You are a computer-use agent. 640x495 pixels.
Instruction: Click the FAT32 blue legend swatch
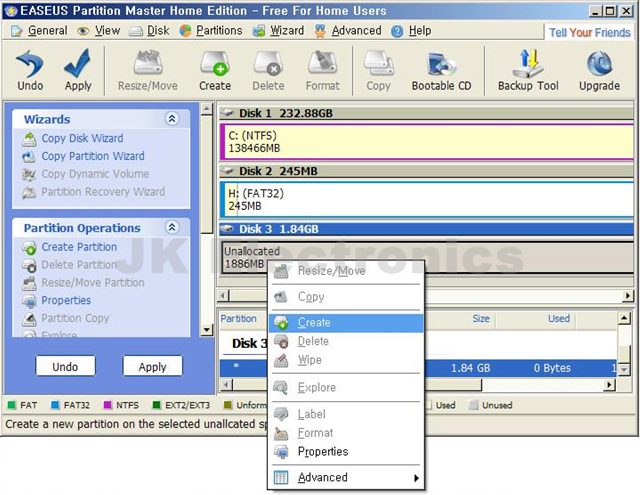click(55, 405)
